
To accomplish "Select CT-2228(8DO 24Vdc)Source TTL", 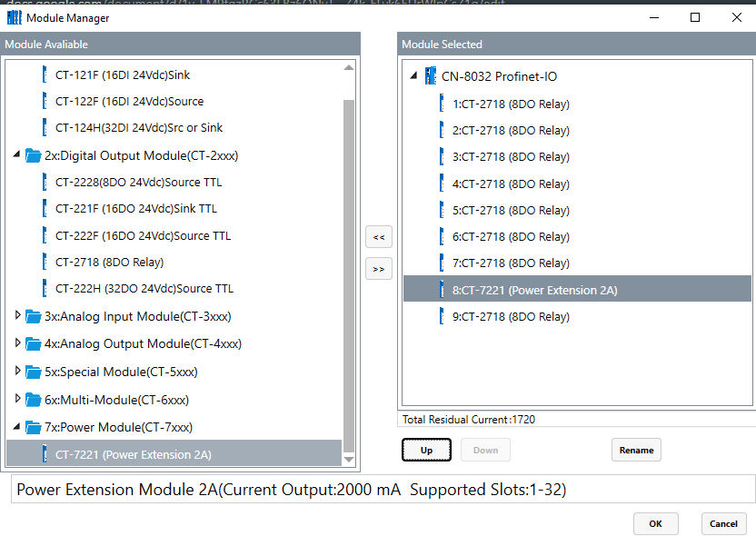I will pos(138,183).
